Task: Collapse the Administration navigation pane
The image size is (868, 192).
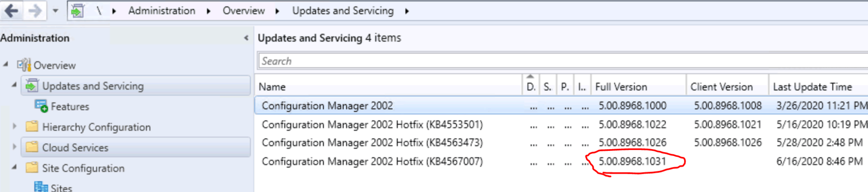Action: (x=246, y=38)
